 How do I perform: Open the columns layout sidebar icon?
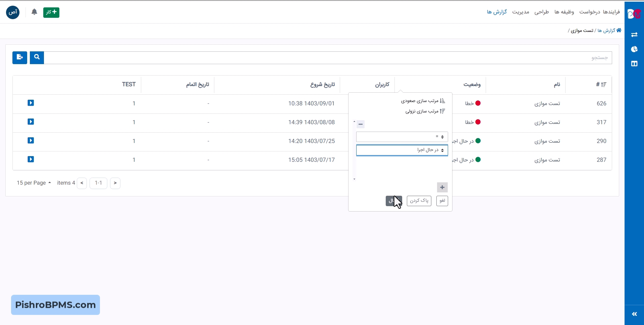tap(634, 64)
